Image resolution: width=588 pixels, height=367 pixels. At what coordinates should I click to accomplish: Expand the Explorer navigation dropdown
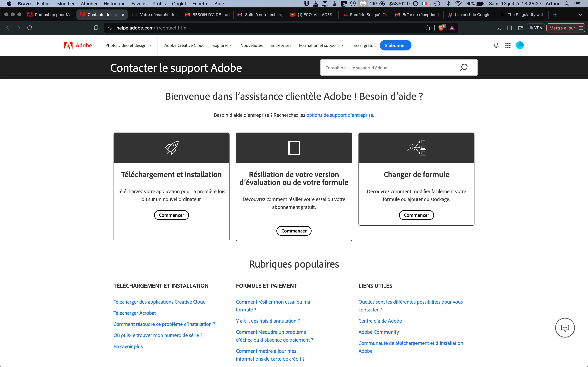point(222,45)
